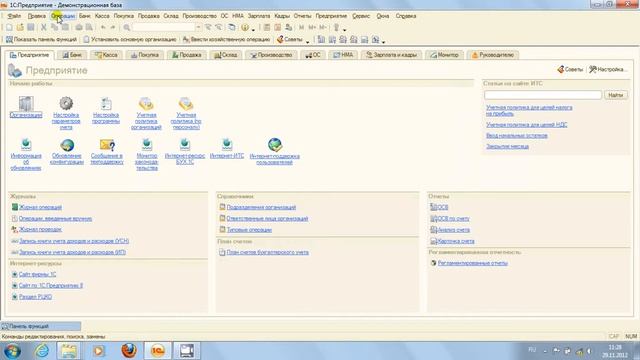The height and width of the screenshot is (360, 640).
Task: Switch to the Банк tab
Action: (x=71, y=55)
